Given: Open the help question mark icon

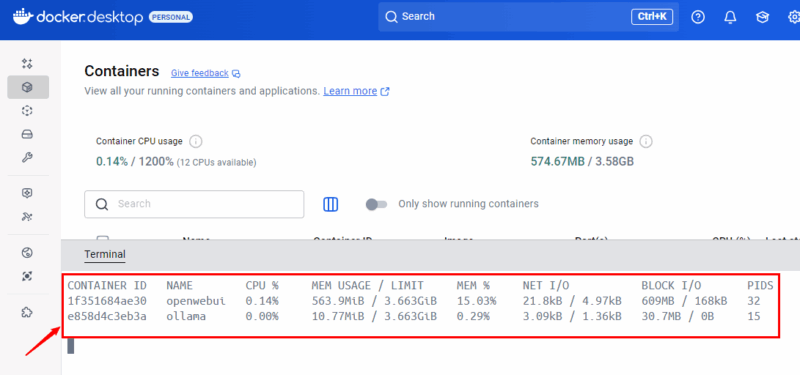Looking at the screenshot, I should [698, 17].
